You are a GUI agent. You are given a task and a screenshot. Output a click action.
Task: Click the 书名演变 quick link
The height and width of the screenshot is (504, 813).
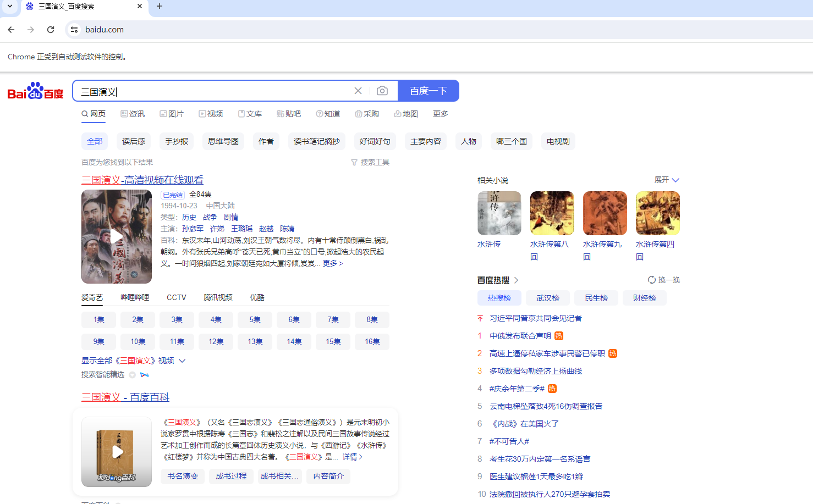tap(183, 476)
